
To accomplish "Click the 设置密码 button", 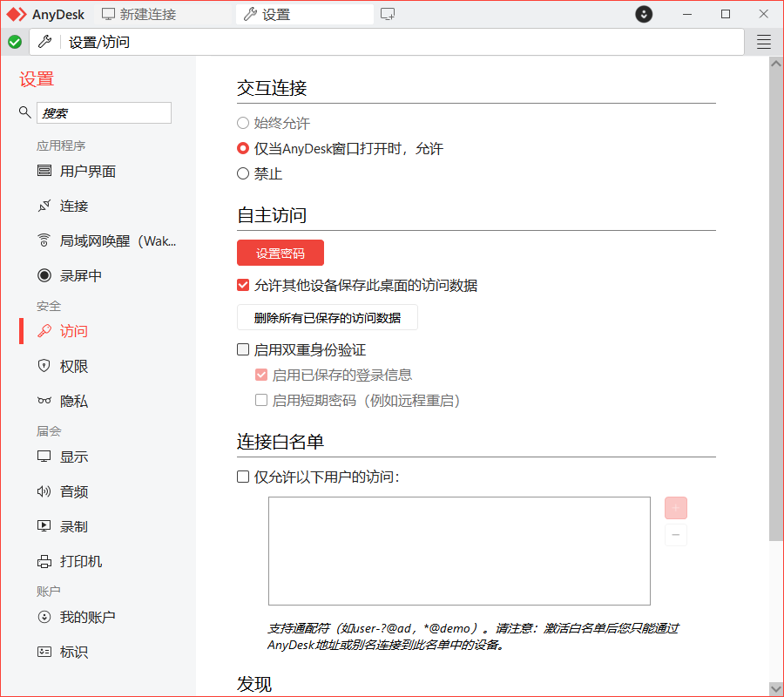I will click(x=280, y=253).
